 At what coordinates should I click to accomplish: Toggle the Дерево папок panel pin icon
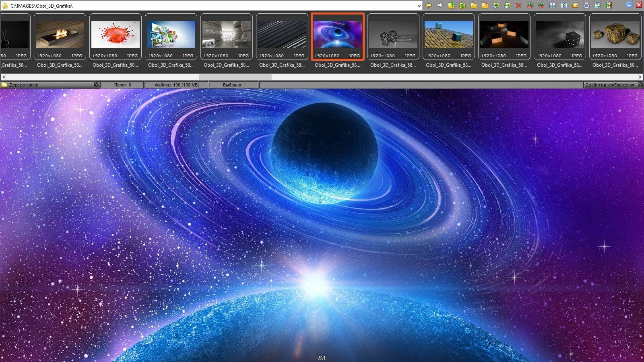(x=97, y=85)
